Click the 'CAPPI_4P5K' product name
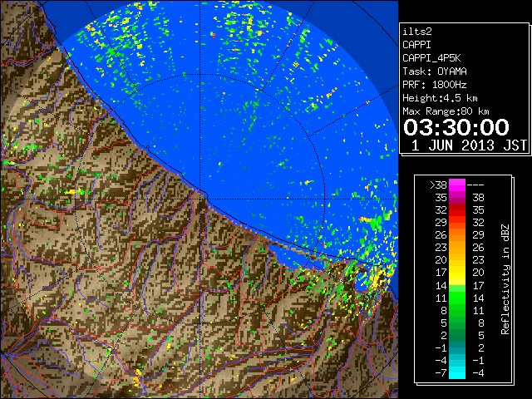Screen dimensions: 532x399 431,58
